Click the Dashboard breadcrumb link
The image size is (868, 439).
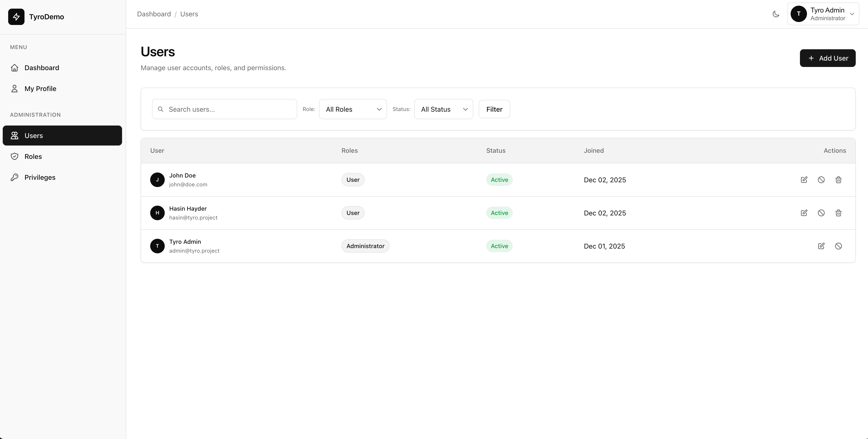tap(154, 14)
